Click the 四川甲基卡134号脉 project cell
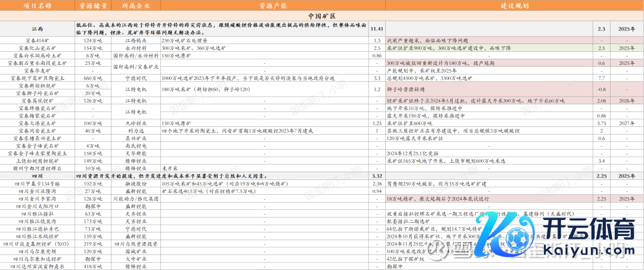 37,184
